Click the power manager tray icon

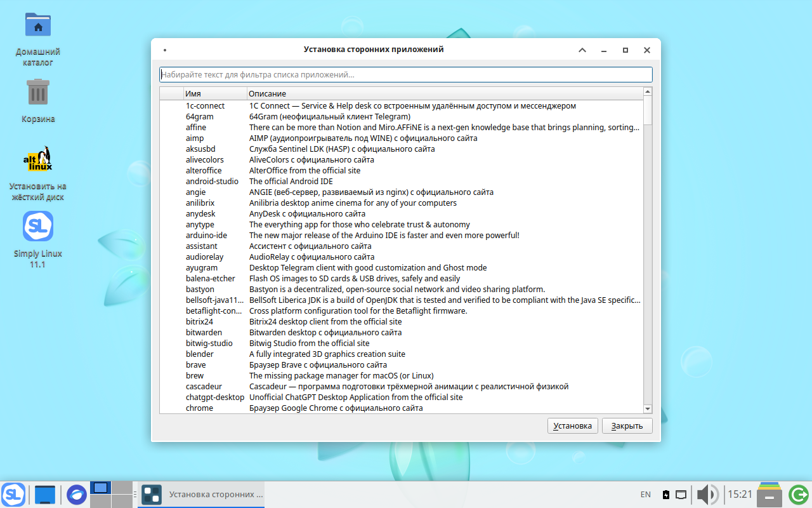(665, 494)
